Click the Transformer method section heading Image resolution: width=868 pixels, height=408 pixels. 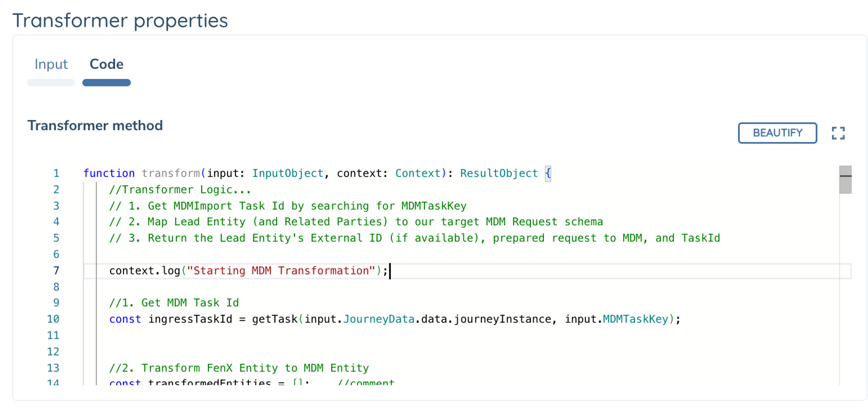(x=95, y=125)
